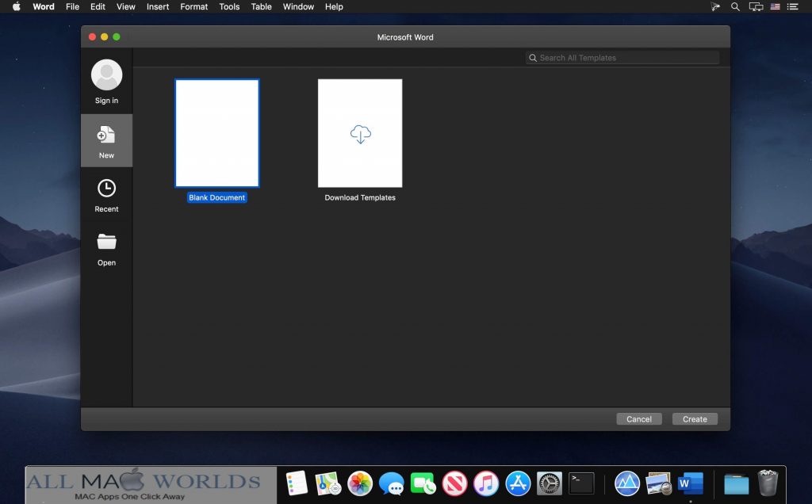Viewport: 812px width, 504px height.
Task: Open the Table menu
Action: click(262, 6)
